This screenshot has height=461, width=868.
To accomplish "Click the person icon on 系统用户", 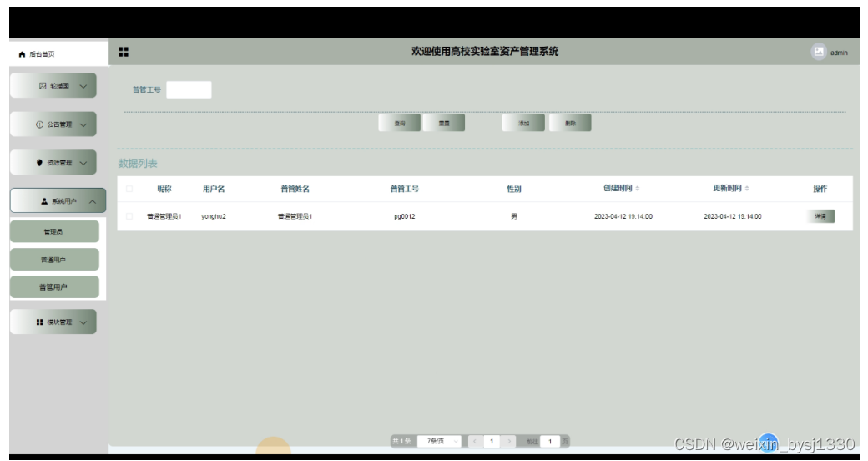I will pyautogui.click(x=44, y=202).
